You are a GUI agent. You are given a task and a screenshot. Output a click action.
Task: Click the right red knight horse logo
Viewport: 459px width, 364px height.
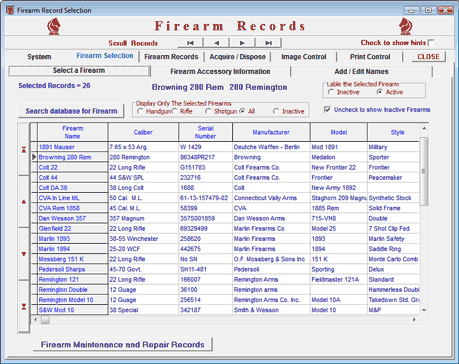(405, 26)
